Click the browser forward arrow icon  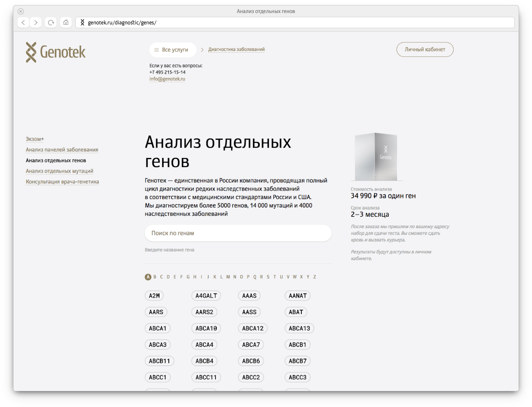36,22
